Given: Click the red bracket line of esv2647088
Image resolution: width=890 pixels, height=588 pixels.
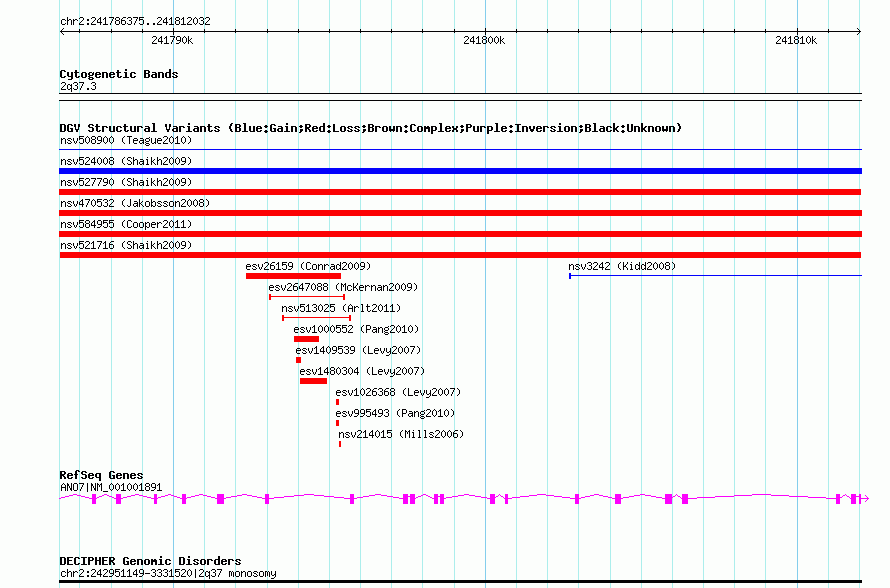Looking at the screenshot, I should [307, 297].
